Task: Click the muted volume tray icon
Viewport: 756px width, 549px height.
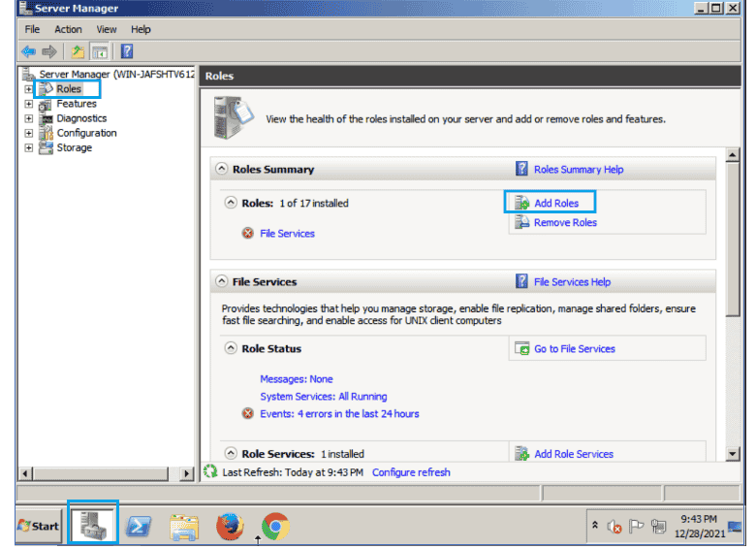Action: [614, 527]
